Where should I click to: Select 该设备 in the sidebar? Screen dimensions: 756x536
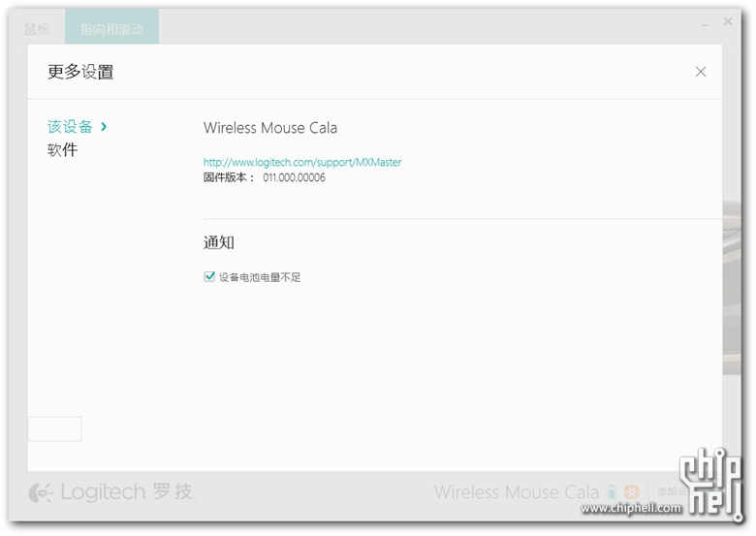coord(70,127)
